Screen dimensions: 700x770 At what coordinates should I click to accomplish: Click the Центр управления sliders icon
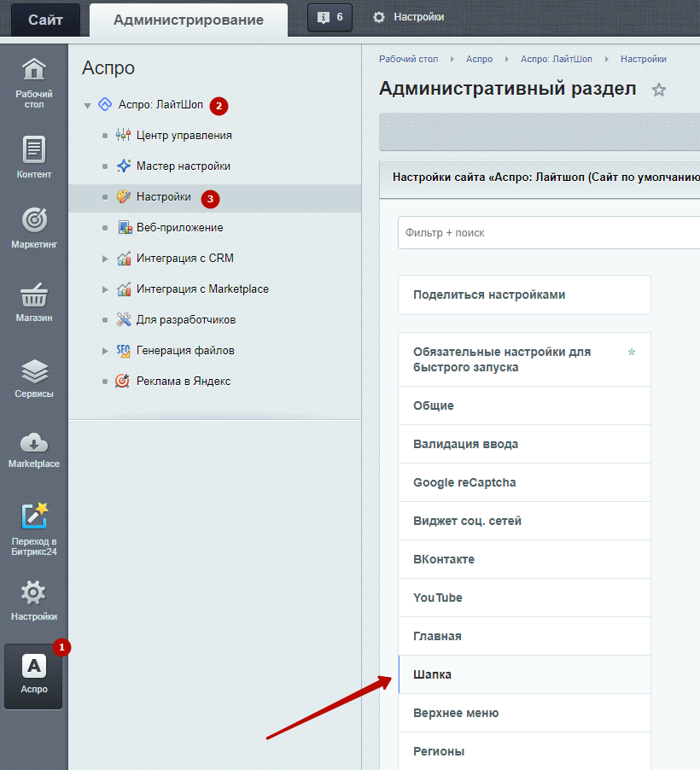coord(123,135)
